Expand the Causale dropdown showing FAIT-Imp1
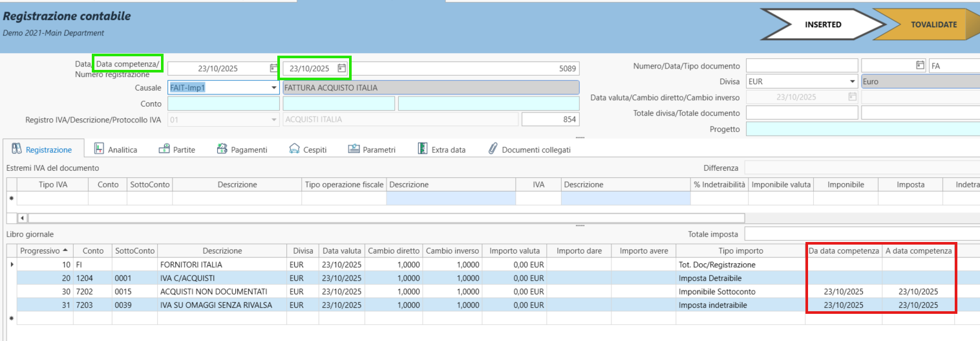This screenshot has height=341, width=980. (274, 87)
